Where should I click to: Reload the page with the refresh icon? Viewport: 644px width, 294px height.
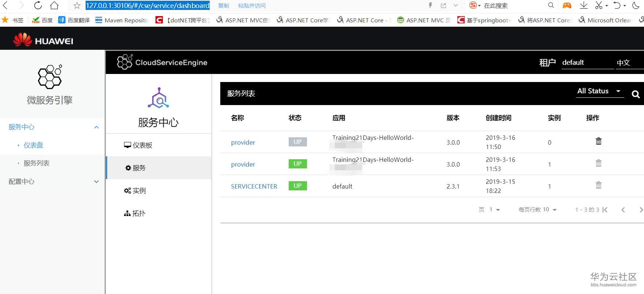pyautogui.click(x=38, y=5)
